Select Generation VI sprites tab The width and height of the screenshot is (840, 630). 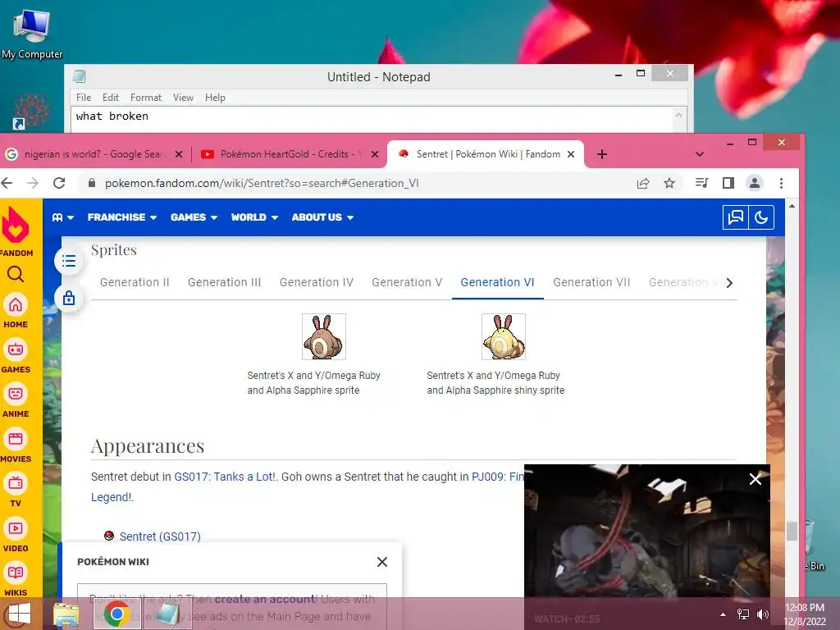tap(497, 282)
